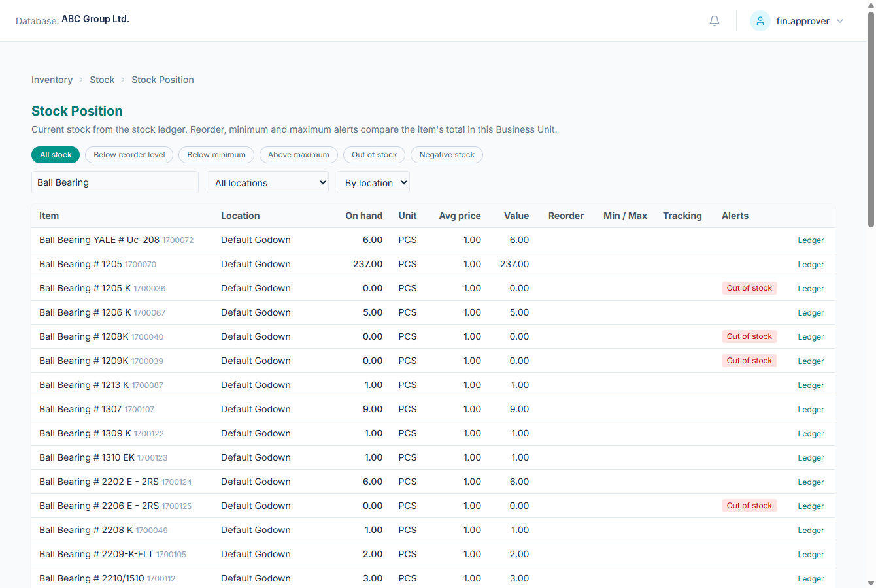Image resolution: width=876 pixels, height=588 pixels.
Task: Open the By location grouping dropdown
Action: coord(373,183)
